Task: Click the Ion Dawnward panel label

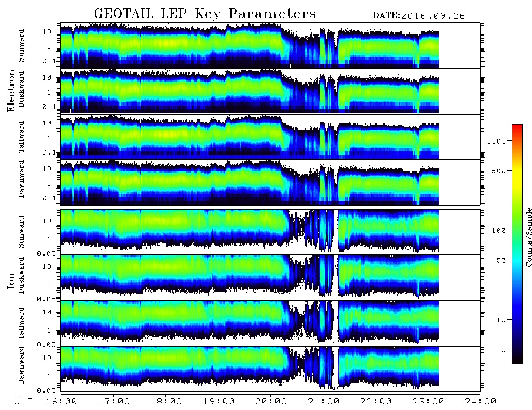Action: click(21, 365)
